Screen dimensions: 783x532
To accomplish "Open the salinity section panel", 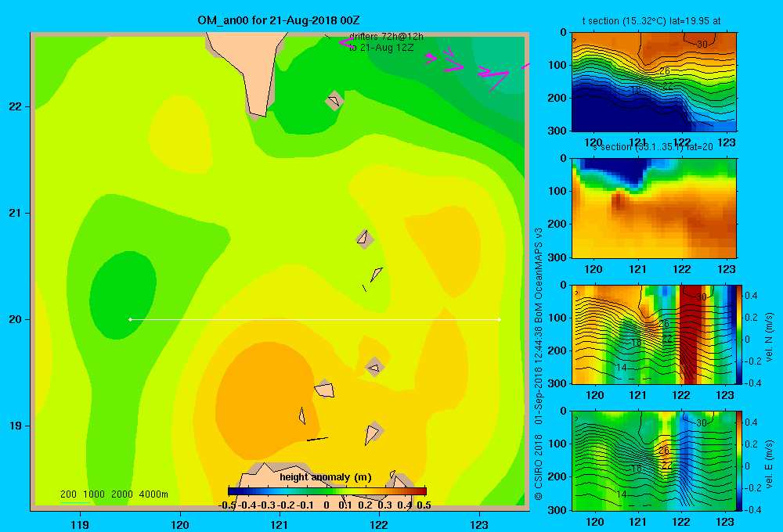I will (654, 208).
